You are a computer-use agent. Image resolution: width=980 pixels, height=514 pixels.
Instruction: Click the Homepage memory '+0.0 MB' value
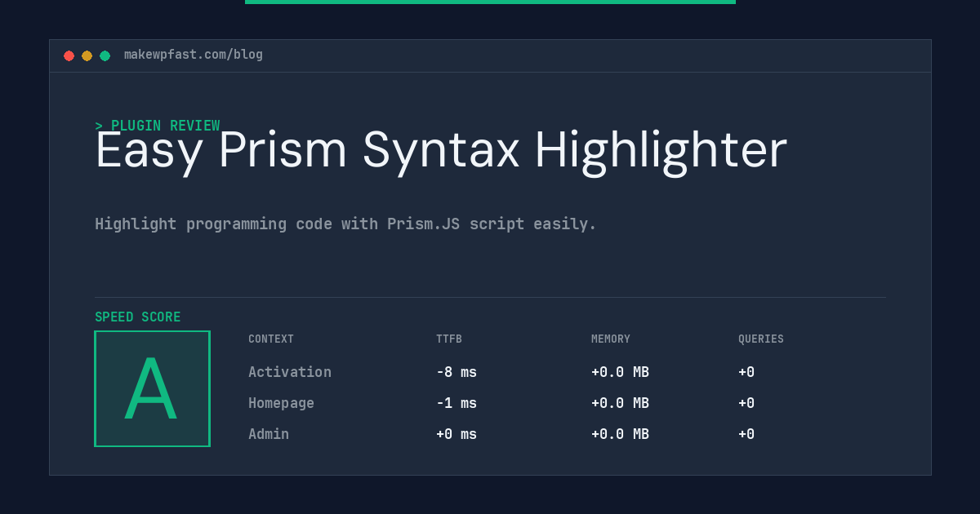coord(620,403)
